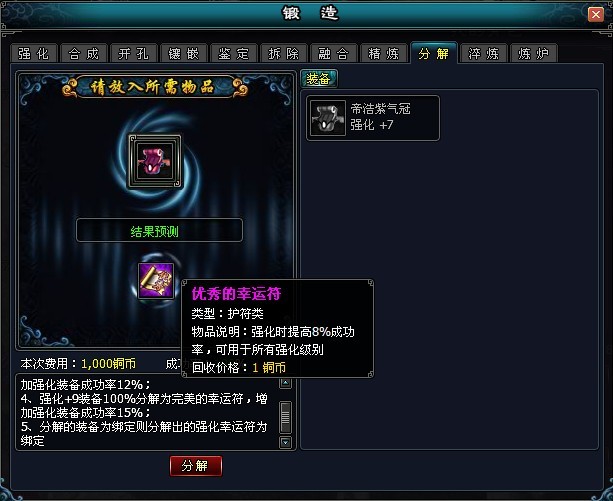Click the description scrollbar thumb
Viewport: 613px width, 501px height.
[286, 417]
